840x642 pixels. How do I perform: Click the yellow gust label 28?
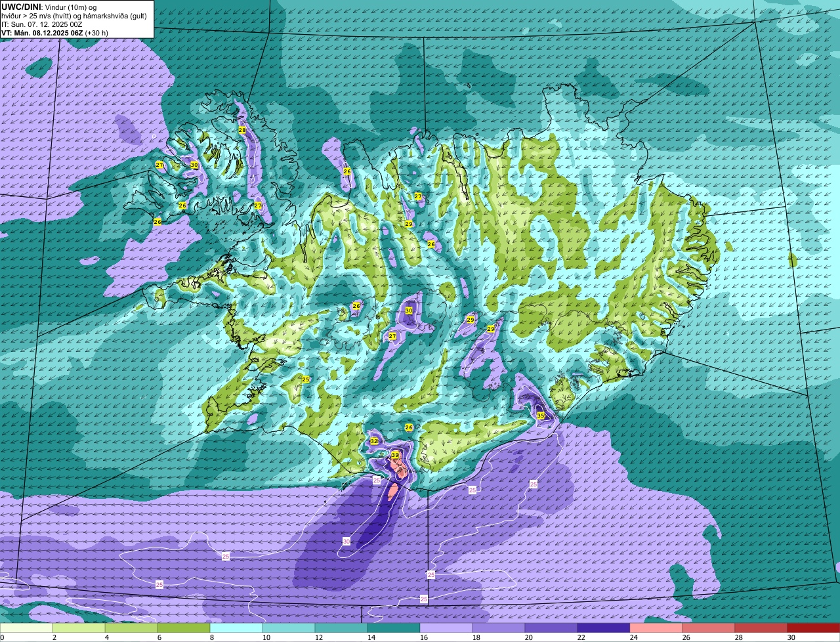tap(242, 130)
